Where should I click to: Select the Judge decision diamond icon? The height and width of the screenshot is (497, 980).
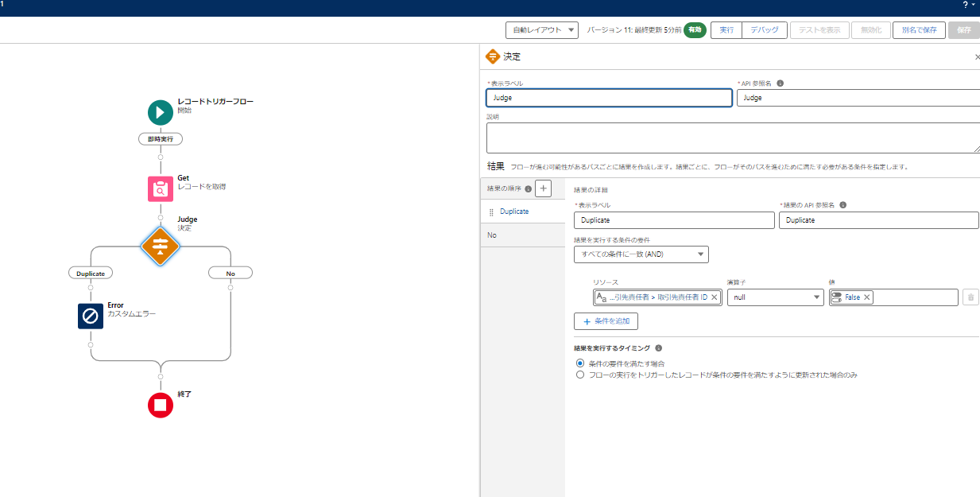(161, 245)
